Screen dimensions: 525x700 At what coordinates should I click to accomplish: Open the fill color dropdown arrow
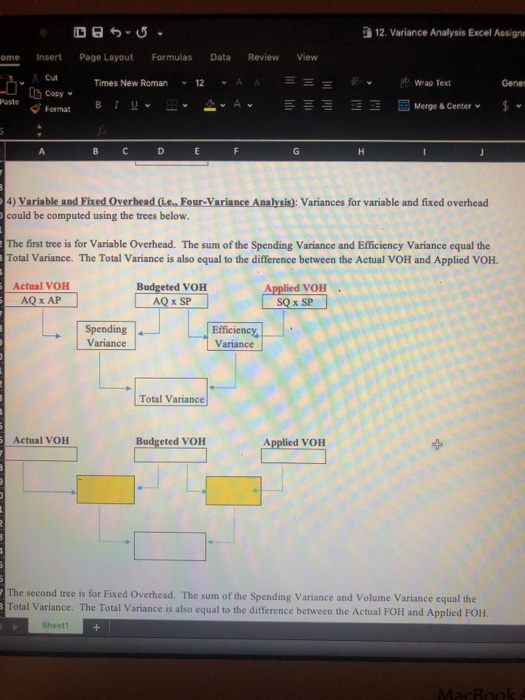pos(222,106)
